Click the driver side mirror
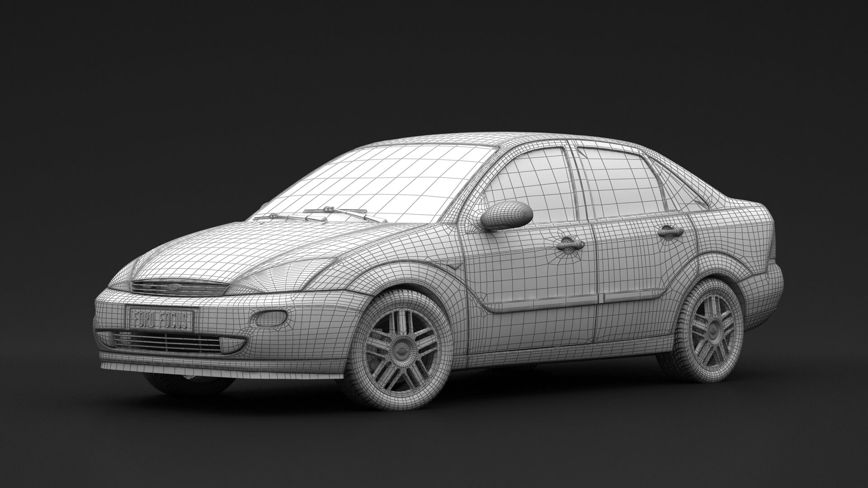This screenshot has width=868, height=488. (x=507, y=216)
